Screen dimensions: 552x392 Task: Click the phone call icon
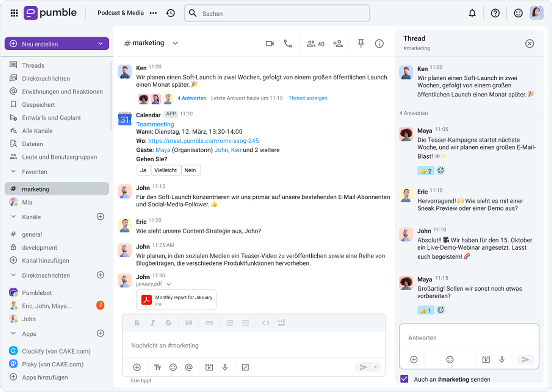[x=287, y=44]
